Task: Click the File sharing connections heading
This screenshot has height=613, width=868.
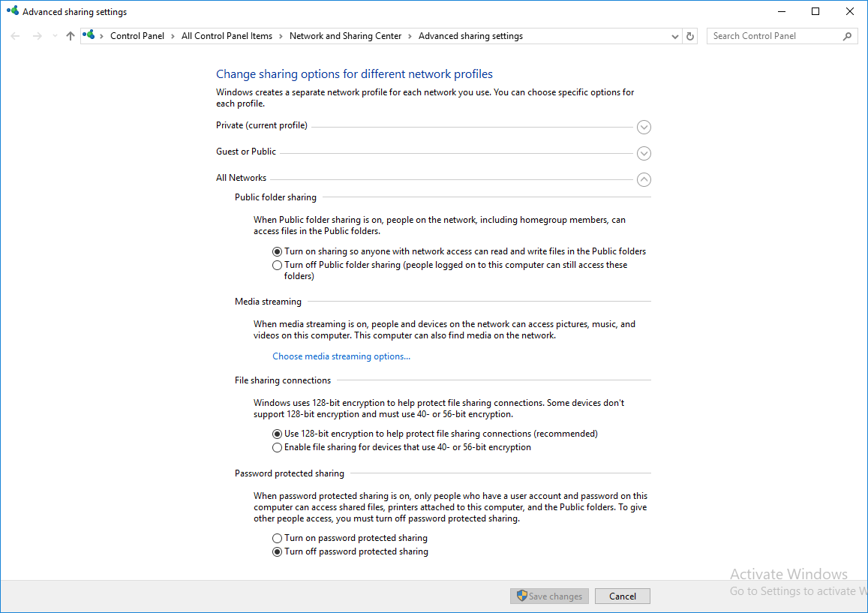Action: pyautogui.click(x=282, y=380)
